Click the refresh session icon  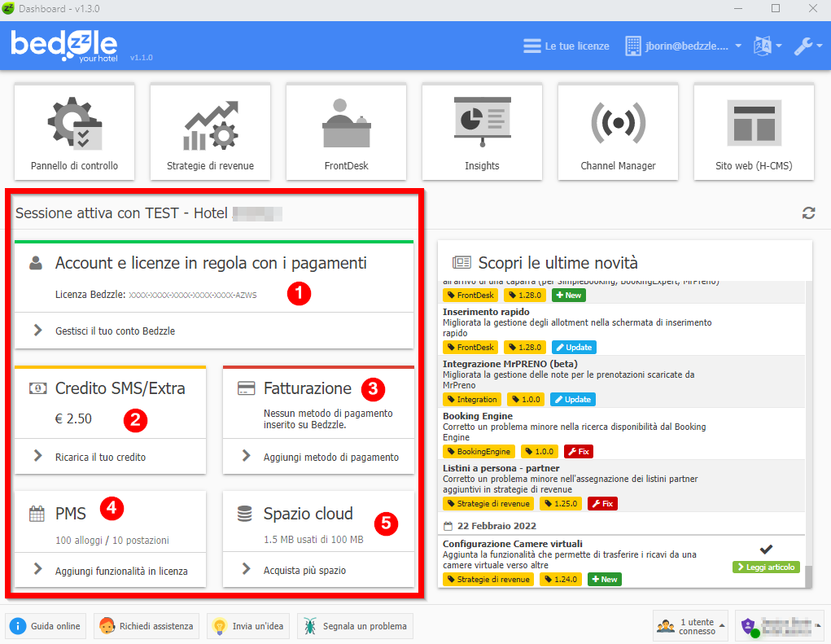coord(808,213)
